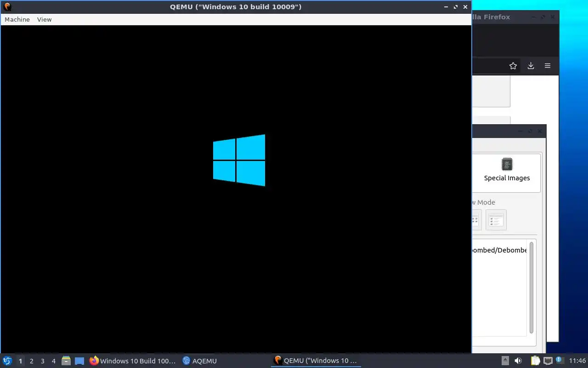Click the show desktop icon in panel
The image size is (588, 368).
79,361
